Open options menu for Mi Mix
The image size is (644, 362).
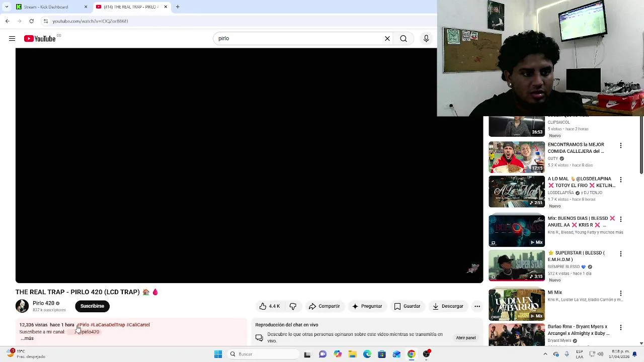[621, 293]
